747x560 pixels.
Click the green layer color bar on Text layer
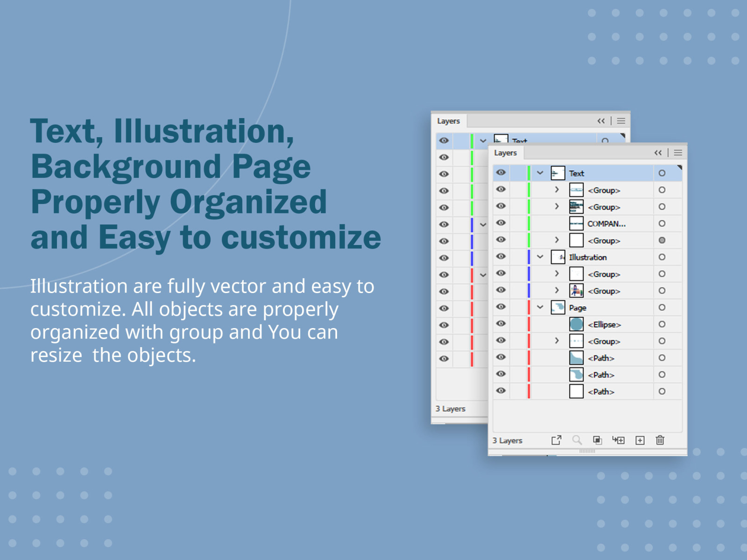click(528, 173)
